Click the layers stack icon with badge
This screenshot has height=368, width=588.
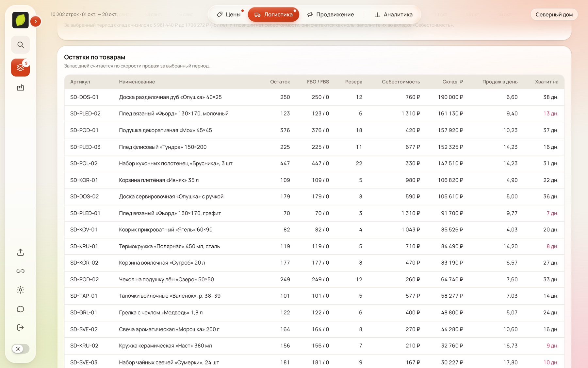click(x=20, y=67)
